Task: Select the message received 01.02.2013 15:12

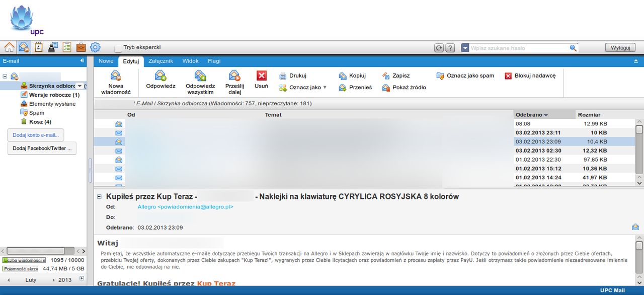Action: (x=365, y=169)
